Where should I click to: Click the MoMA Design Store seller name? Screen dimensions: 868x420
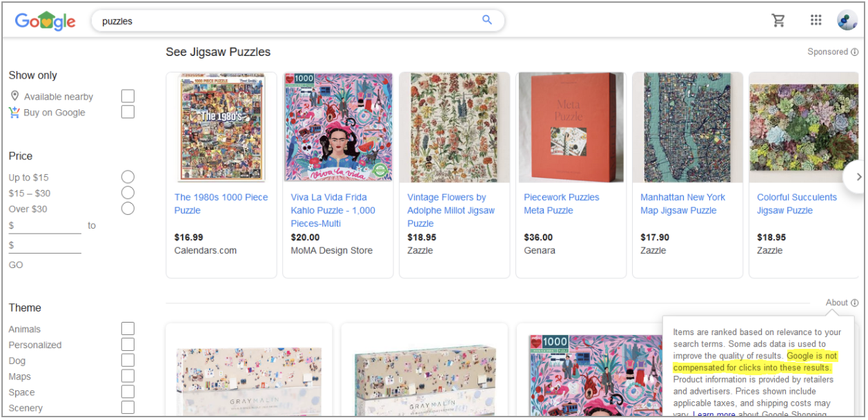[x=332, y=250]
